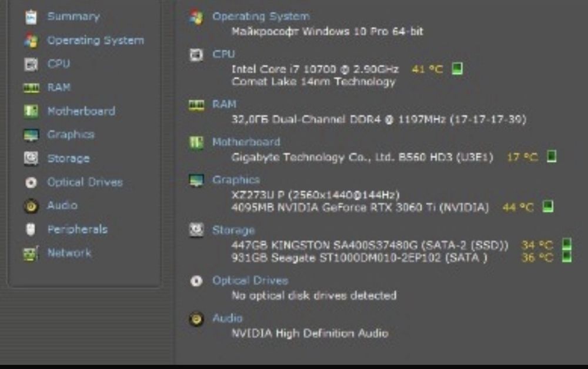
Task: Click the Motherboard icon in sidebar
Action: coord(31,111)
